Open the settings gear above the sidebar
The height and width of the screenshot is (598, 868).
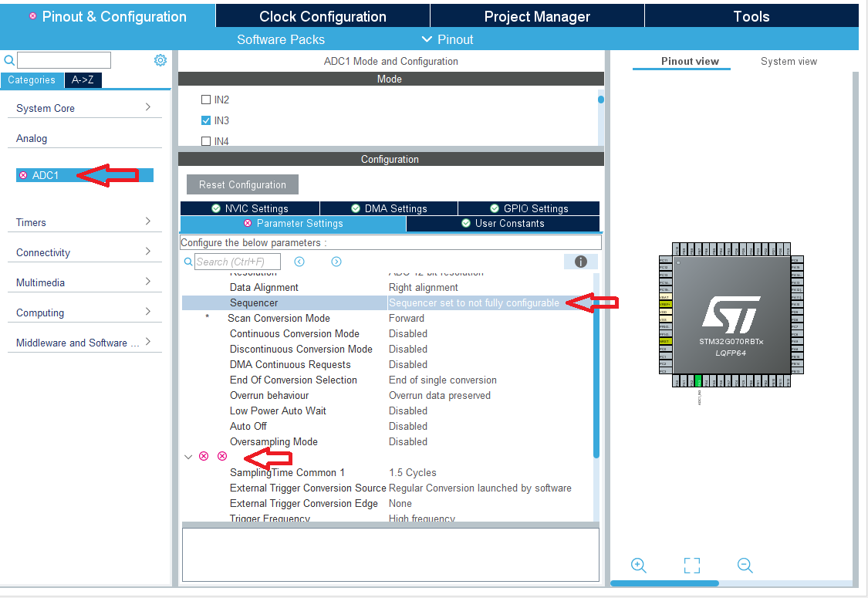(160, 59)
